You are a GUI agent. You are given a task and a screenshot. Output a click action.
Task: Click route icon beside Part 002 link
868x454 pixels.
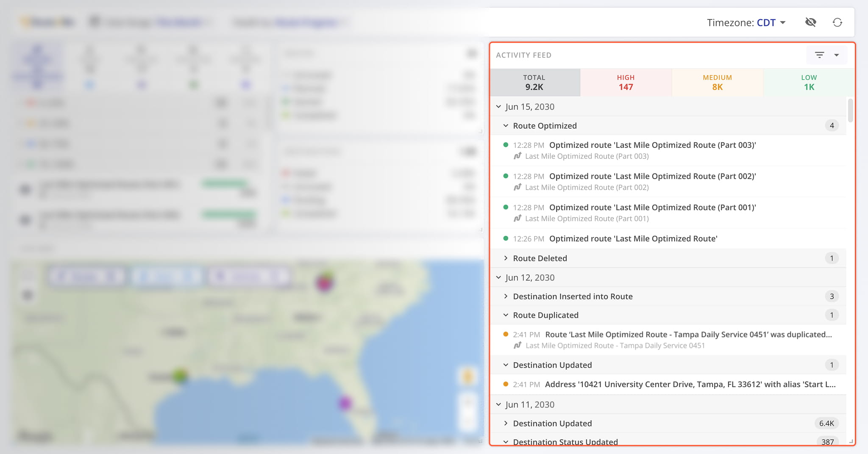click(x=517, y=187)
